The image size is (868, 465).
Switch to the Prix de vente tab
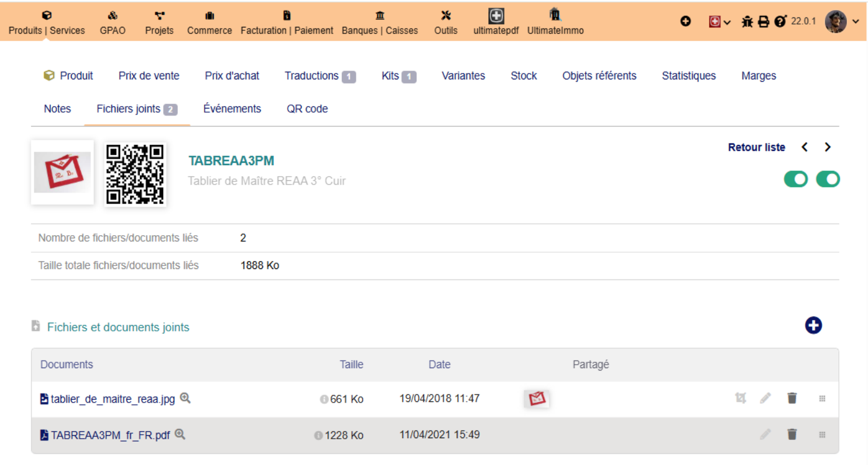pyautogui.click(x=149, y=75)
